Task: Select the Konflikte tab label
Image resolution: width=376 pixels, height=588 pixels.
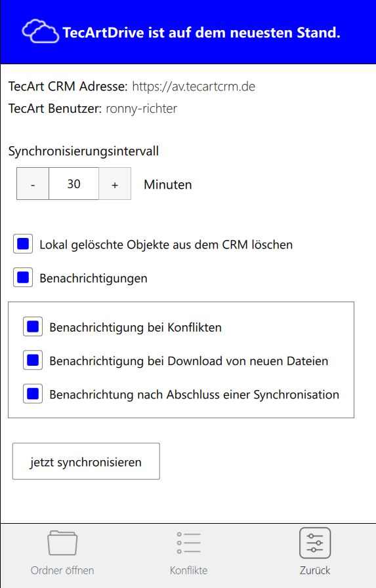Action: [x=188, y=570]
